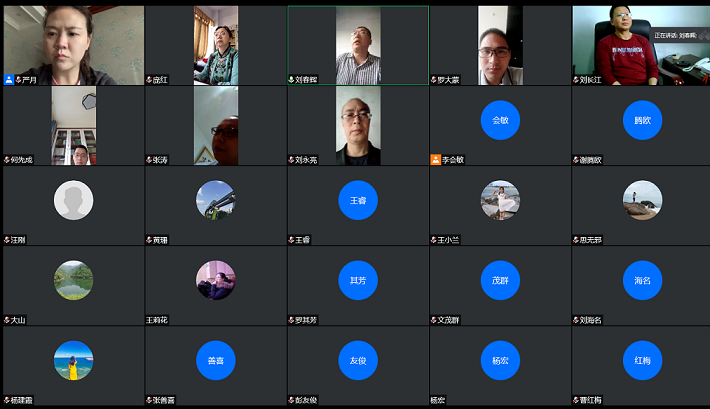Click the muted mic icon beside 曹红梅
The image size is (710, 409).
576,400
